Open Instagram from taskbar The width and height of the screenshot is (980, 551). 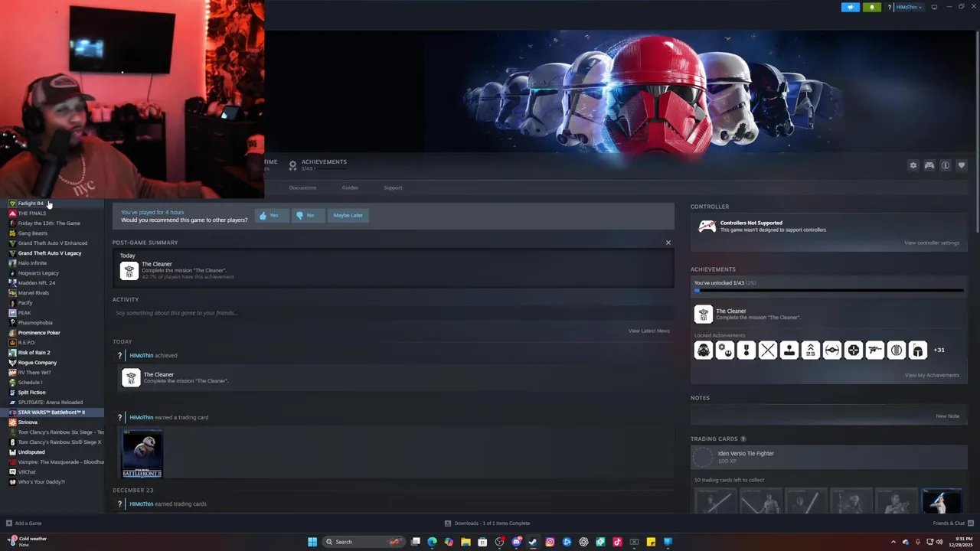[x=550, y=542]
